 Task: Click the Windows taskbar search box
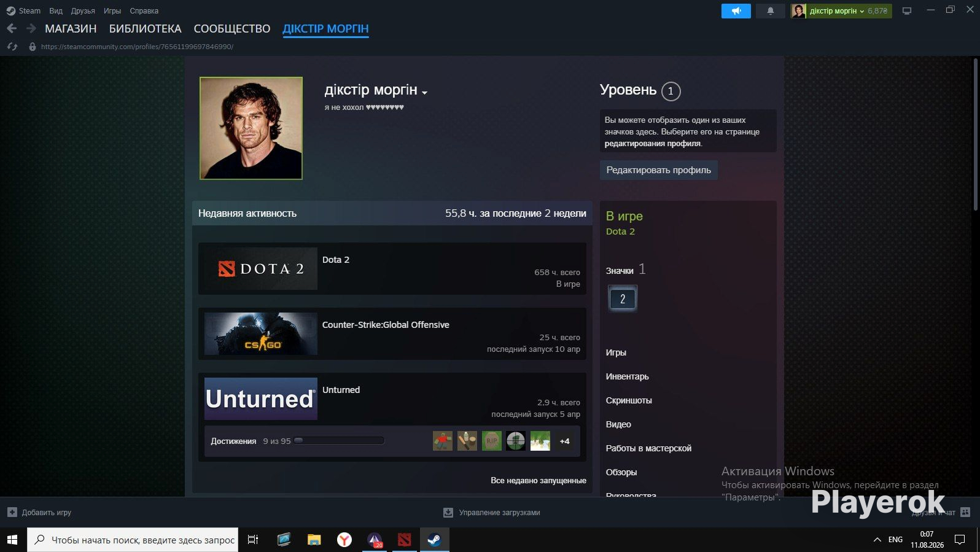click(133, 540)
